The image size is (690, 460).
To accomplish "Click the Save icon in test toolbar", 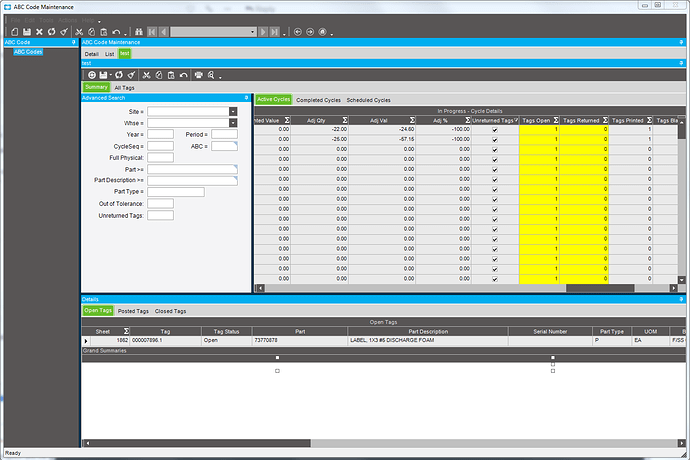I will click(103, 75).
